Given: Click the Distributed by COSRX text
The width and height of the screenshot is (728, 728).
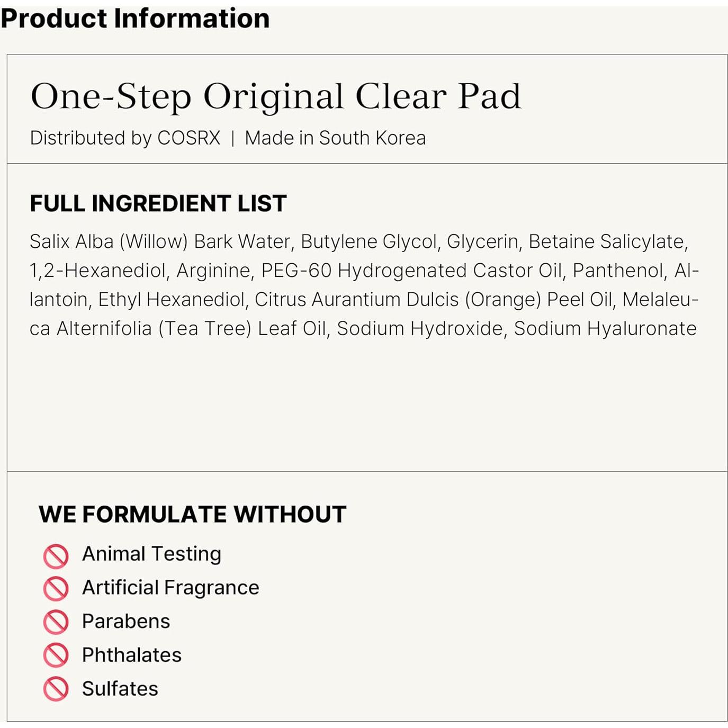Looking at the screenshot, I should click(x=125, y=138).
